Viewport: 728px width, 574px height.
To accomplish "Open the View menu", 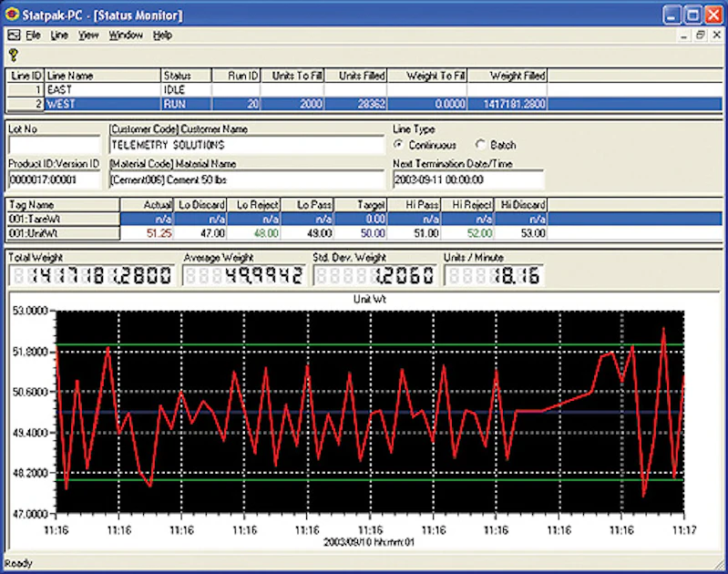I will tap(88, 35).
